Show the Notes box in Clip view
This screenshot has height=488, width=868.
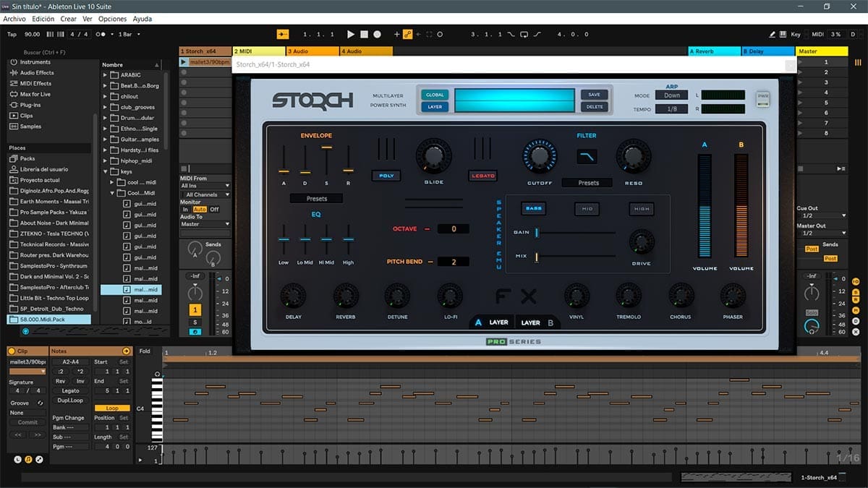[29, 460]
